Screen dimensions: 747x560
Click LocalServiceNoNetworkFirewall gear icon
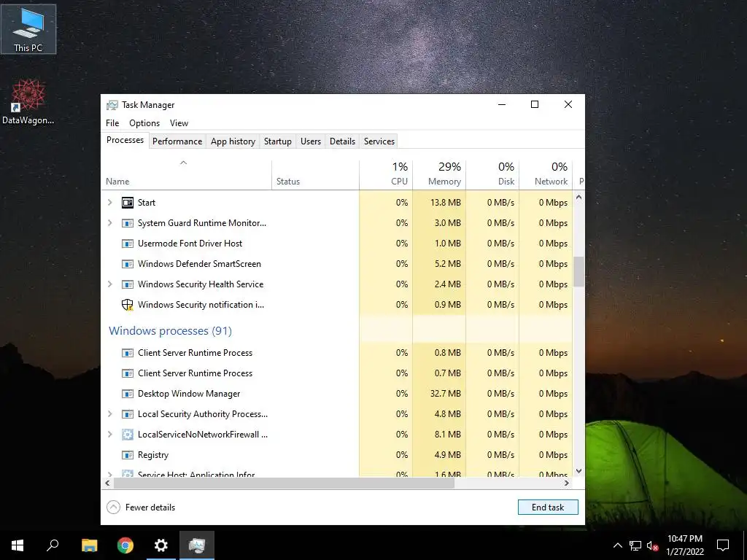tap(127, 435)
